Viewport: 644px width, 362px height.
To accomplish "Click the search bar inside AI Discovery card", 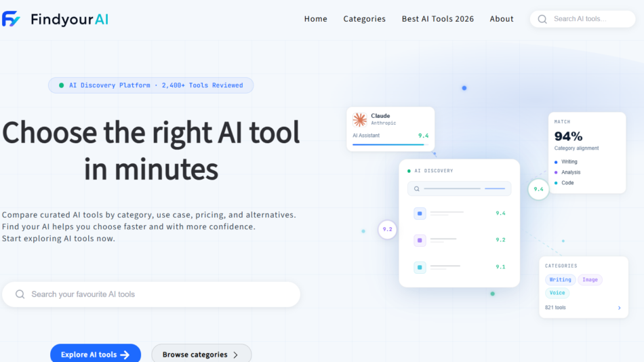I will click(x=459, y=188).
